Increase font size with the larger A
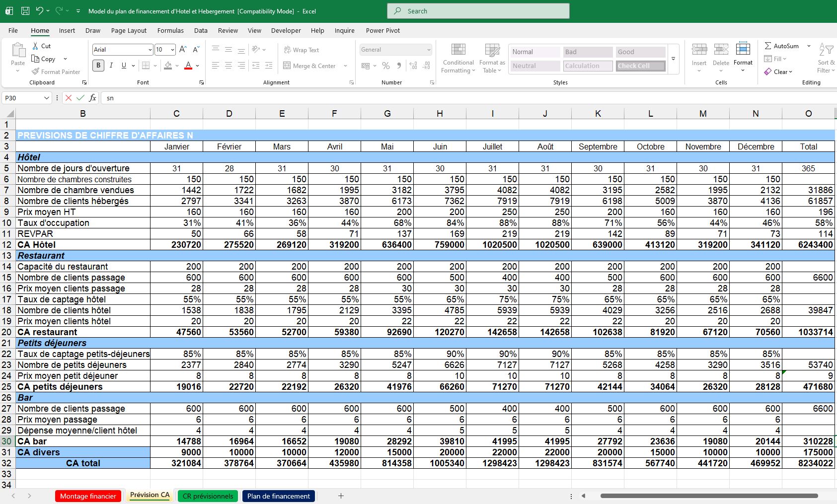 tap(183, 49)
